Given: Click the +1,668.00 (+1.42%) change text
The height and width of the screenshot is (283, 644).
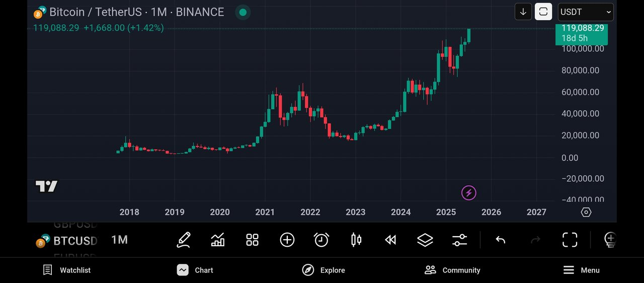Looking at the screenshot, I should coord(123,28).
